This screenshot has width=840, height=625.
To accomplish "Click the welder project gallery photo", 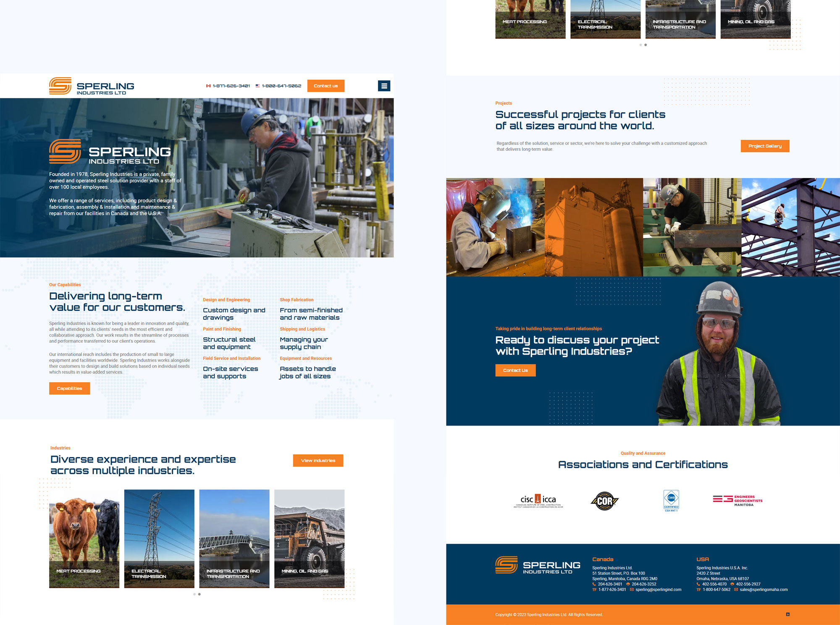I will pos(495,227).
